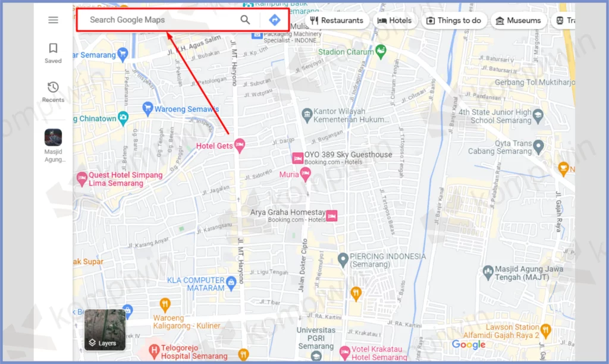Viewport: 609px width, 364px height.
Task: Select the Waroeng Semawis shopping pin
Action: (147, 109)
